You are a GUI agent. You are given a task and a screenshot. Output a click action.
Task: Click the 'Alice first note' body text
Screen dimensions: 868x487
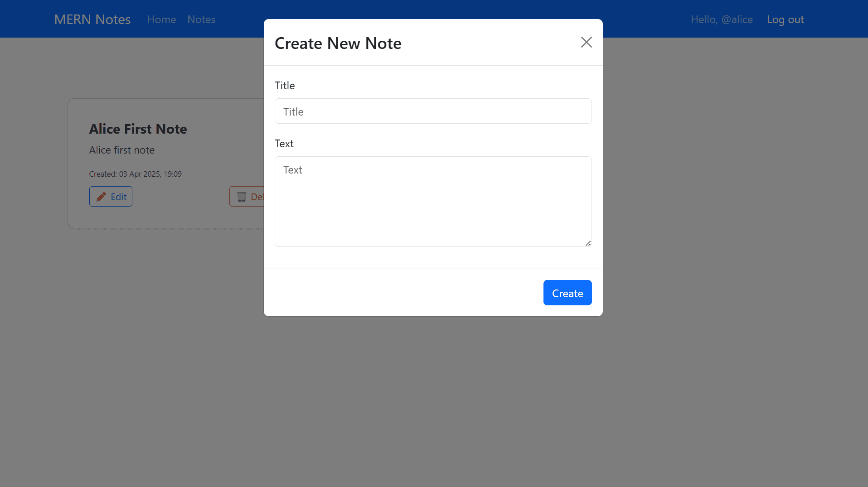[121, 150]
